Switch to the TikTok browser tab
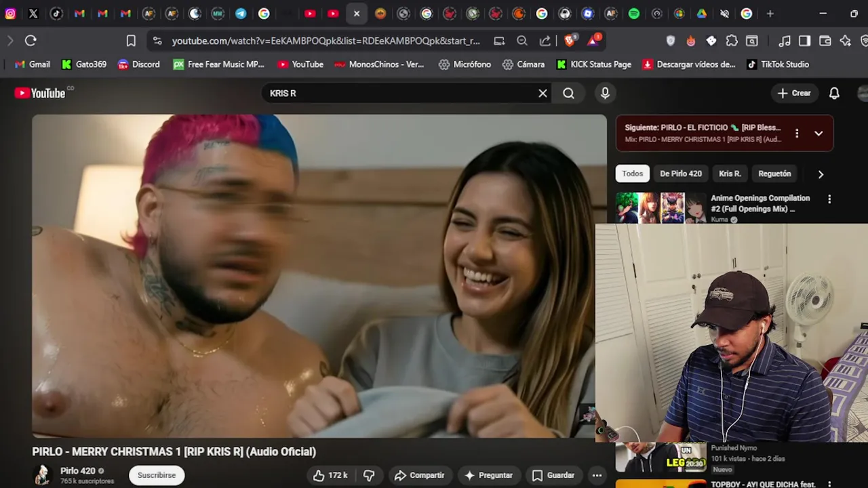Viewport: 868px width, 488px height. tap(56, 14)
